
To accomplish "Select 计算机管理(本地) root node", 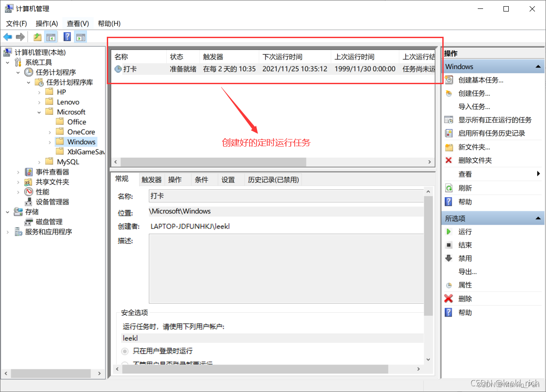I will coord(40,52).
